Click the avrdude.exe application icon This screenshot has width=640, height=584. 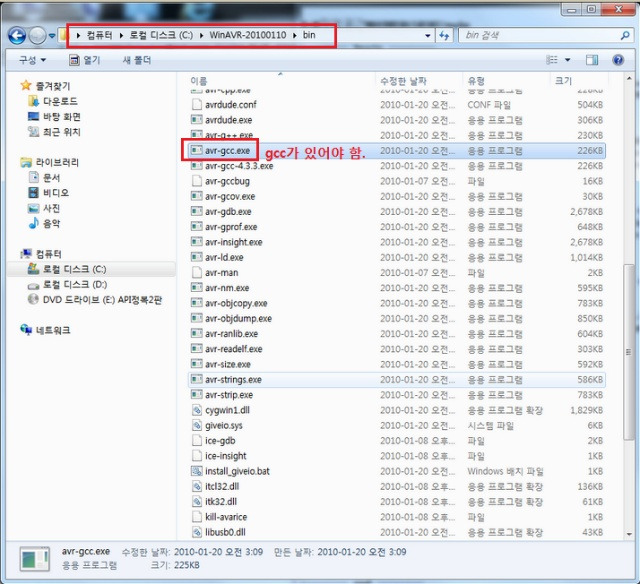pos(197,120)
